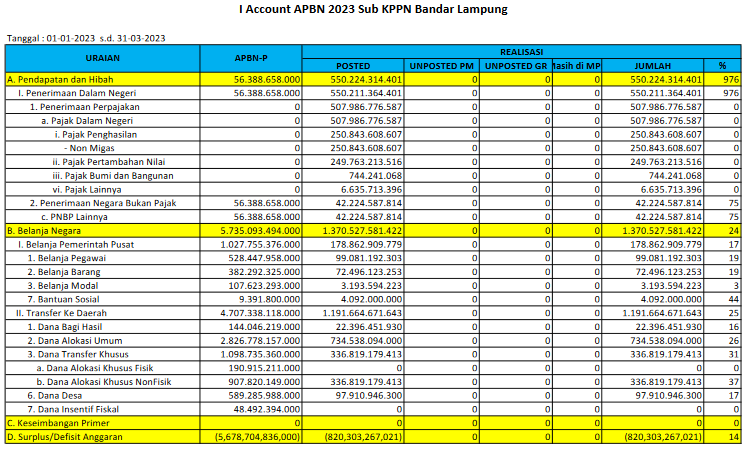Click row 'vi. Pajak Lainnya'
Viewport: 748px width, 451px height.
pyautogui.click(x=373, y=189)
